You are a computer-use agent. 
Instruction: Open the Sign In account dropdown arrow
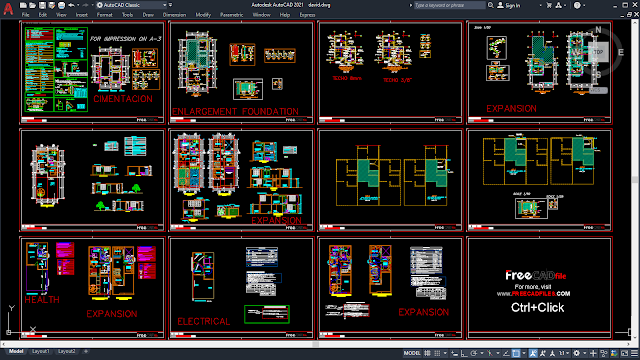(540, 5)
